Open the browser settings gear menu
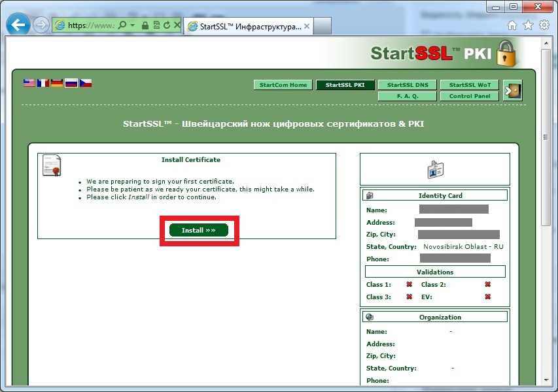Viewport: 558px width, 392px height. pyautogui.click(x=544, y=25)
